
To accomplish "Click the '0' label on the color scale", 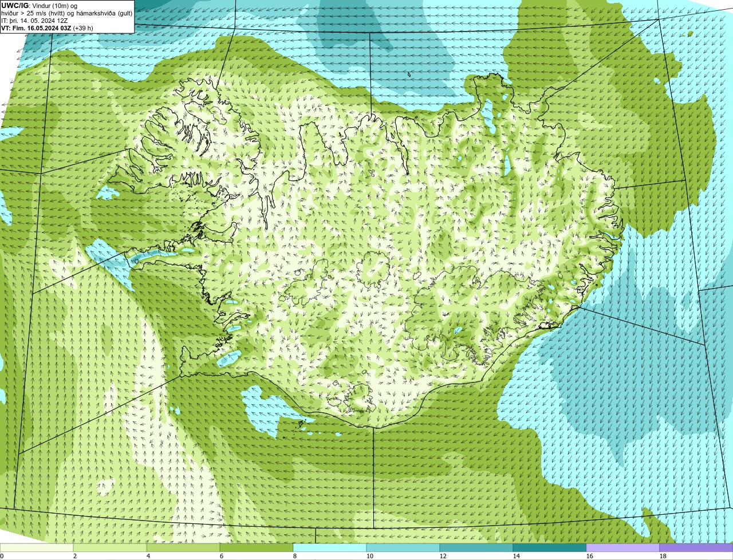I will 2,556.
